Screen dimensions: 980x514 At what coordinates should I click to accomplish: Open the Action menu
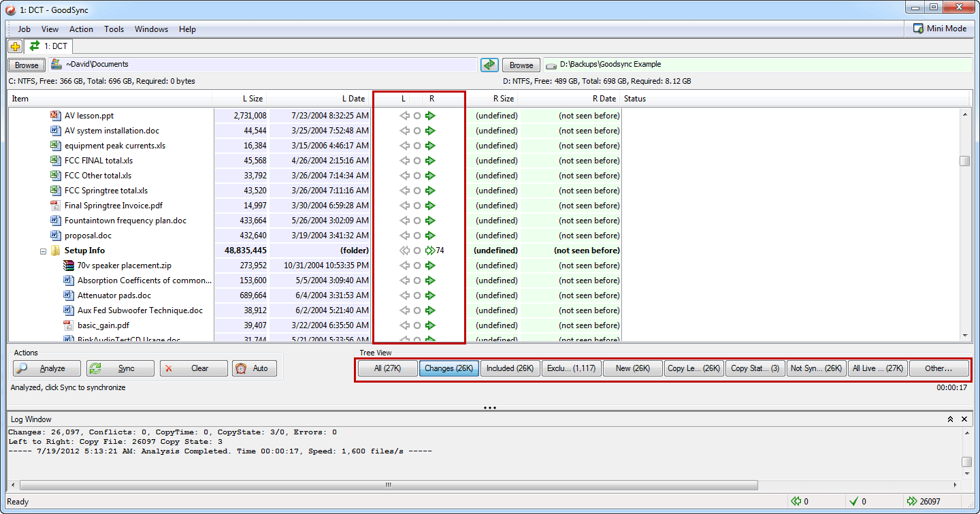(81, 29)
